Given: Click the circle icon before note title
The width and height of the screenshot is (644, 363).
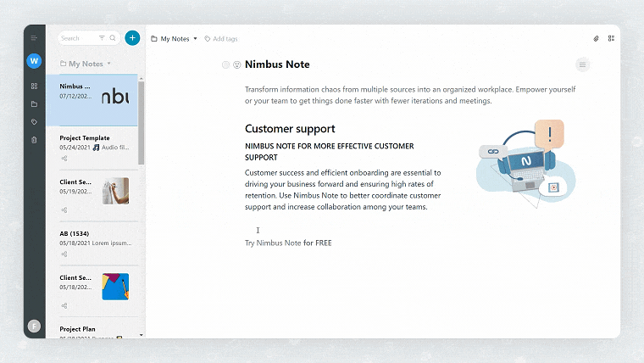Looking at the screenshot, I should tap(225, 64).
